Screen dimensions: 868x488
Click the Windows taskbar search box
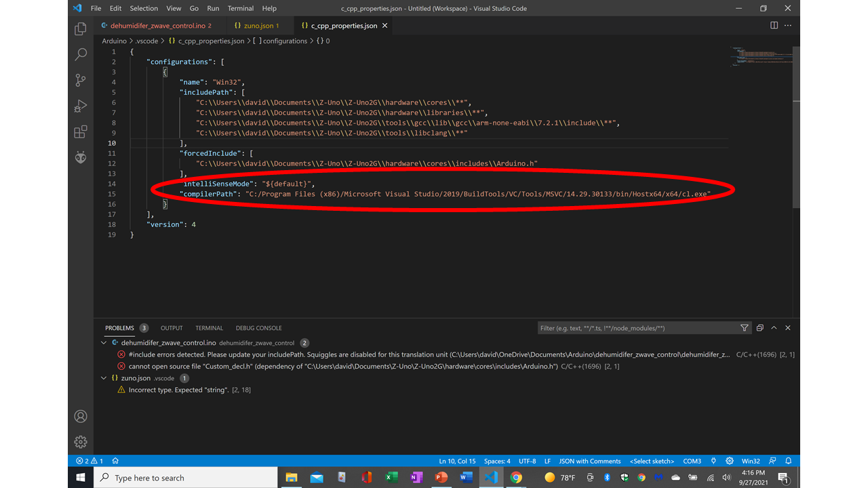(186, 478)
